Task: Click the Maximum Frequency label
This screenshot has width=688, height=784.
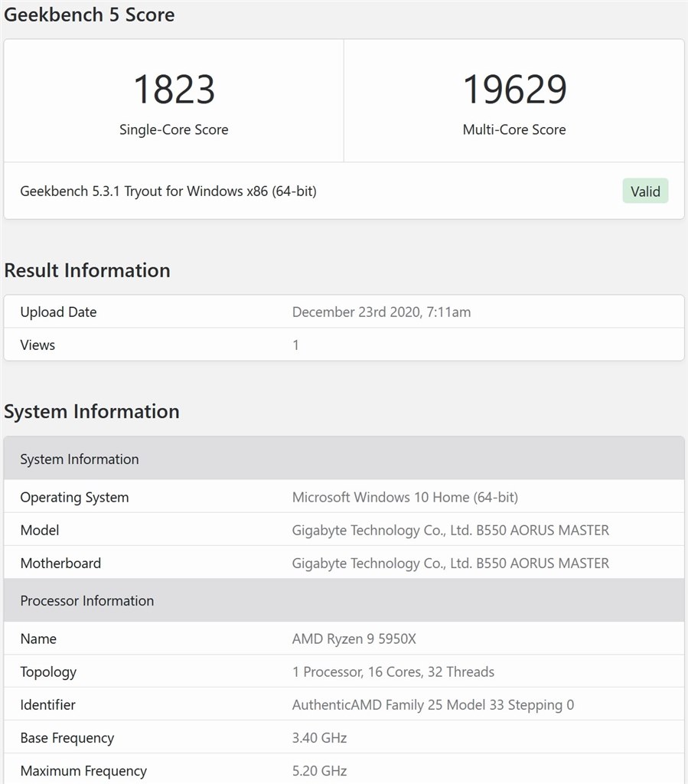Action: click(x=83, y=771)
